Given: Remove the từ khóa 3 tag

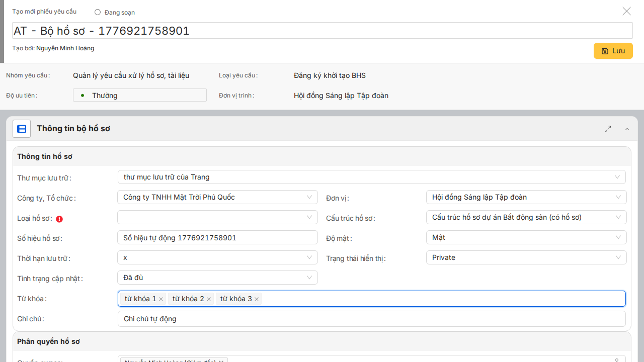Looking at the screenshot, I should [257, 299].
